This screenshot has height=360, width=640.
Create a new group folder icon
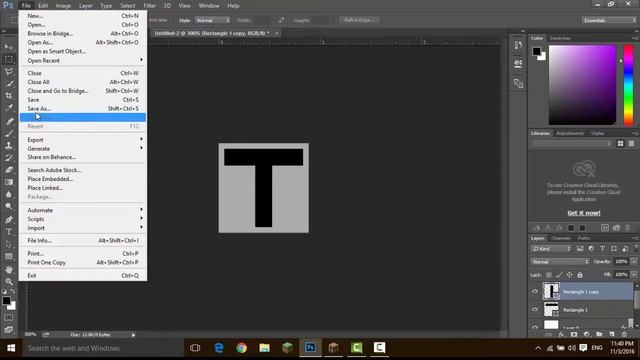tap(599, 334)
